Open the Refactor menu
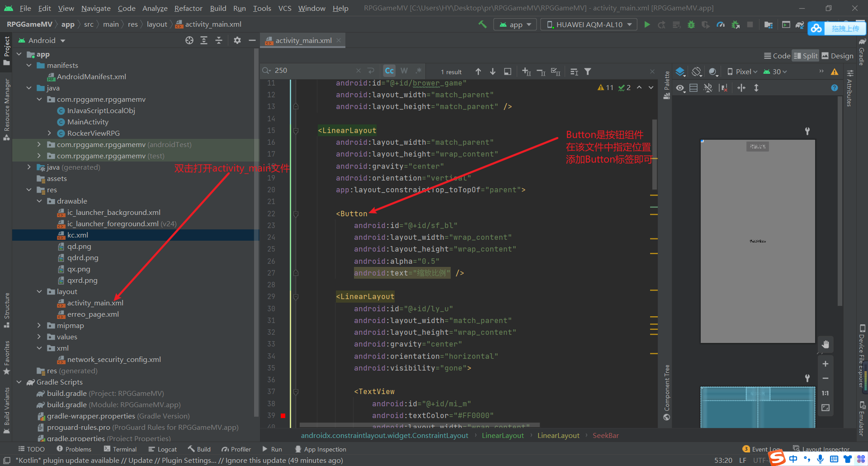Image resolution: width=868 pixels, height=466 pixels. [188, 8]
